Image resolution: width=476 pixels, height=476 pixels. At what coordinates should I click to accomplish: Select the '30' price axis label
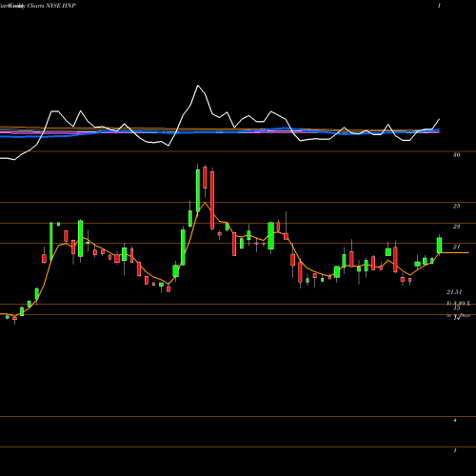[x=456, y=155]
